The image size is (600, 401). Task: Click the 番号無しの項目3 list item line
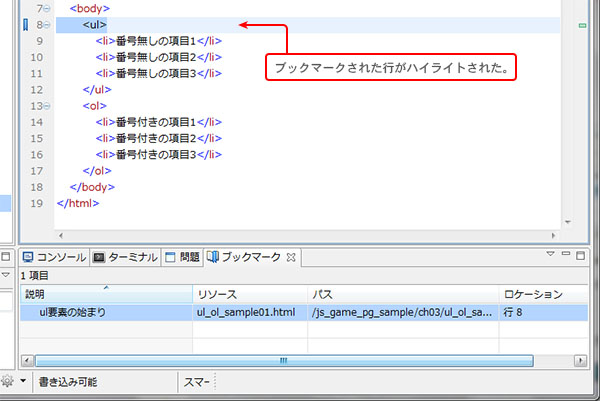pos(159,73)
